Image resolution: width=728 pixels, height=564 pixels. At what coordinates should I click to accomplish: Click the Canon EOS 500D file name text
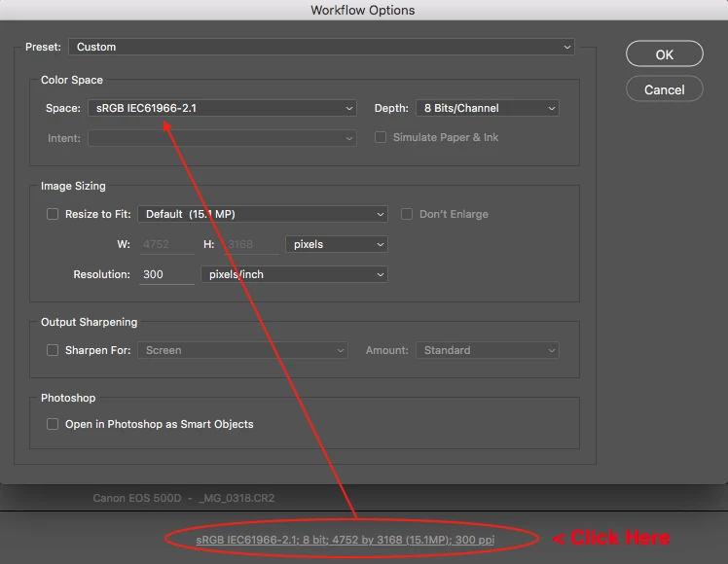click(183, 498)
